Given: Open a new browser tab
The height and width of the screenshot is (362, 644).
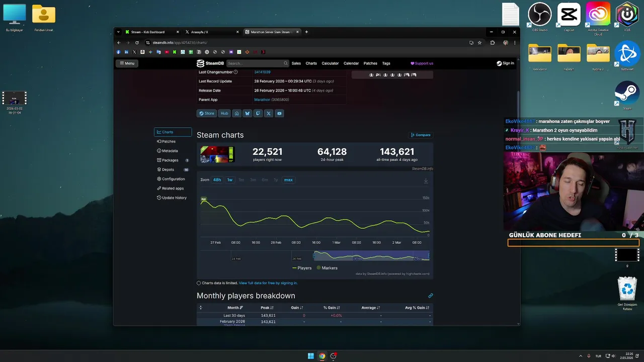Looking at the screenshot, I should [306, 32].
